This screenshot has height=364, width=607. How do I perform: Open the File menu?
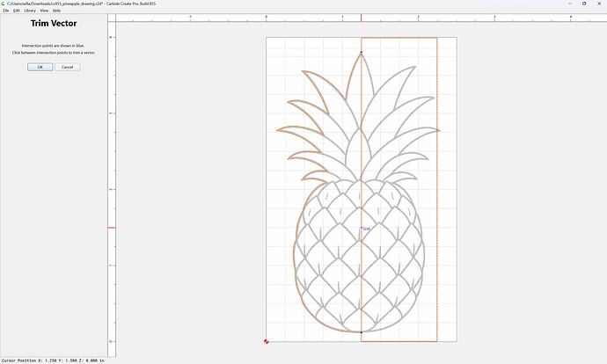(x=6, y=11)
